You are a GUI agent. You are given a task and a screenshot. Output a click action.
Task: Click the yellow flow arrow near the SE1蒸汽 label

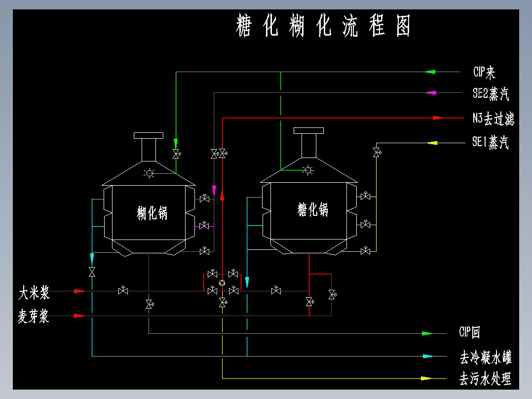point(432,143)
